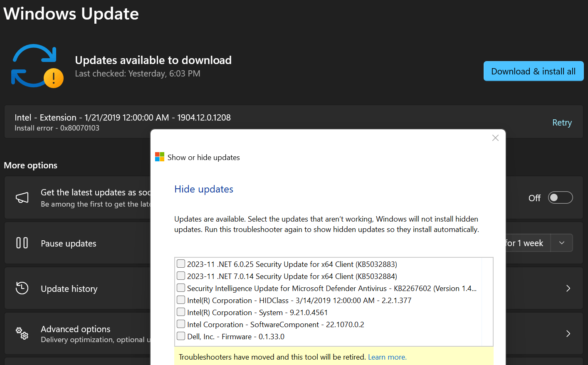Check Security Intelligence Update for Defender Antivirus

tap(181, 288)
